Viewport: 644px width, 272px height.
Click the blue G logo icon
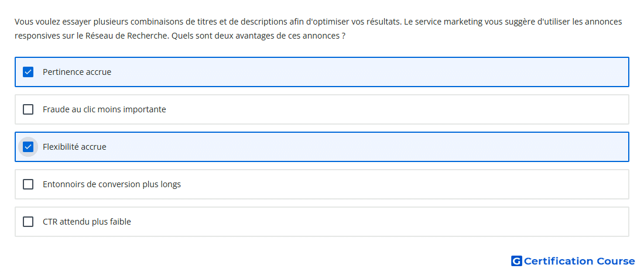516,261
